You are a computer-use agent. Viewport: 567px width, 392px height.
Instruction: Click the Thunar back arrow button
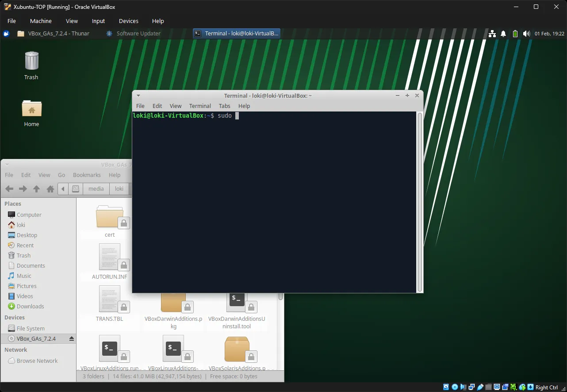point(9,189)
